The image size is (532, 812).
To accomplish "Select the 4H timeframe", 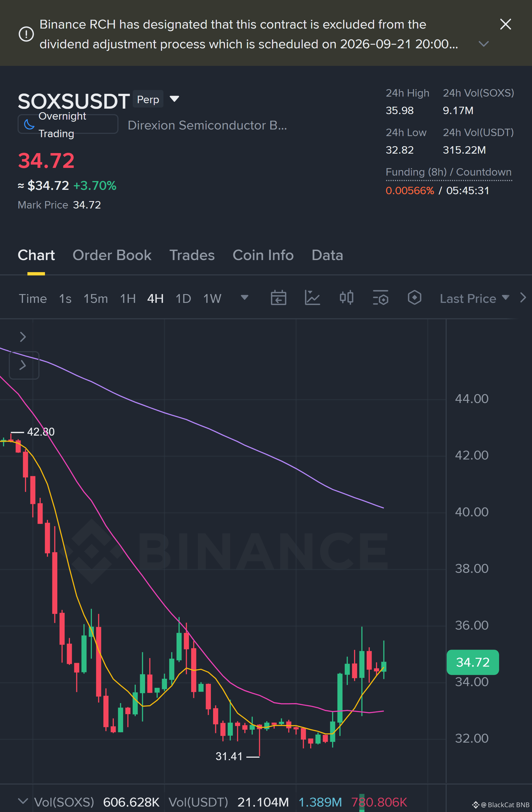I will tap(155, 298).
